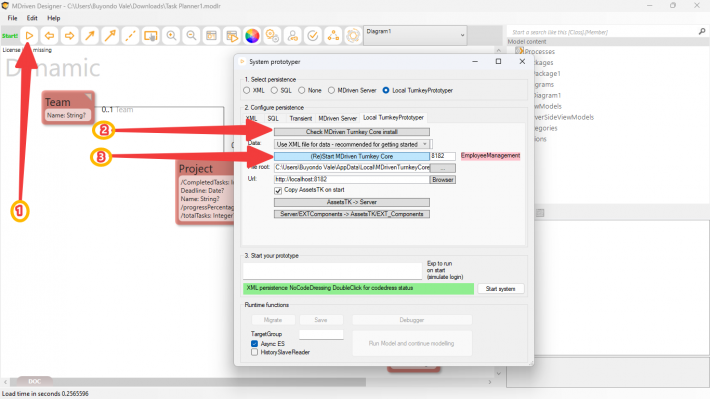The image size is (710, 399).
Task: Toggle Copy AssetsTK on start checkbox
Action: click(x=278, y=190)
